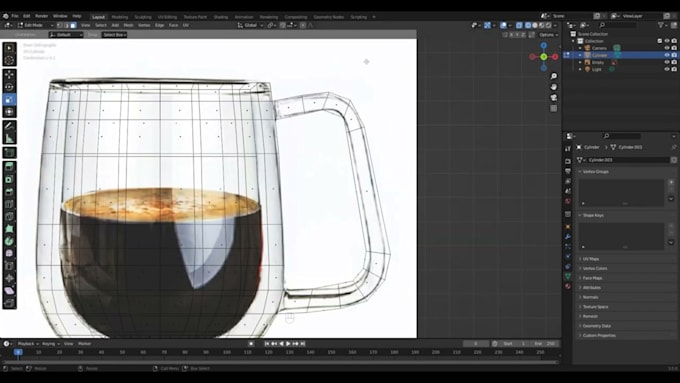The image size is (680, 383).
Task: Switch perspective/orthographic grid icon
Action: click(554, 108)
